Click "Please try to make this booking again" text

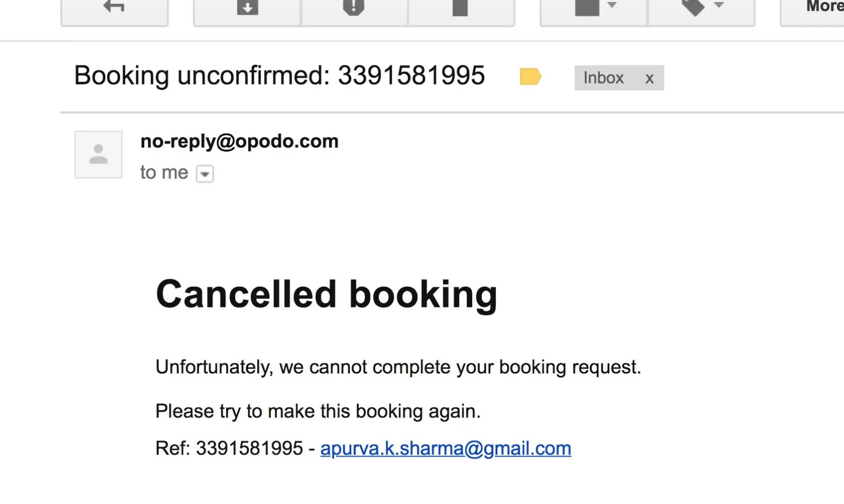coord(318,412)
